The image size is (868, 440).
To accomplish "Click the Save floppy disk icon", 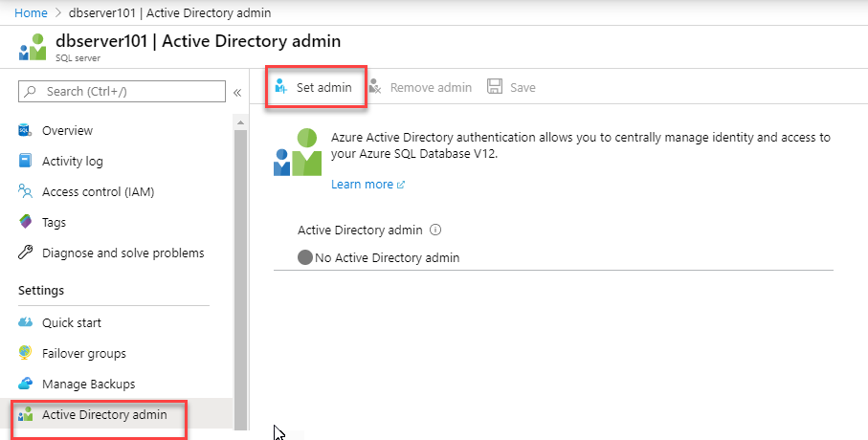I will pos(495,86).
